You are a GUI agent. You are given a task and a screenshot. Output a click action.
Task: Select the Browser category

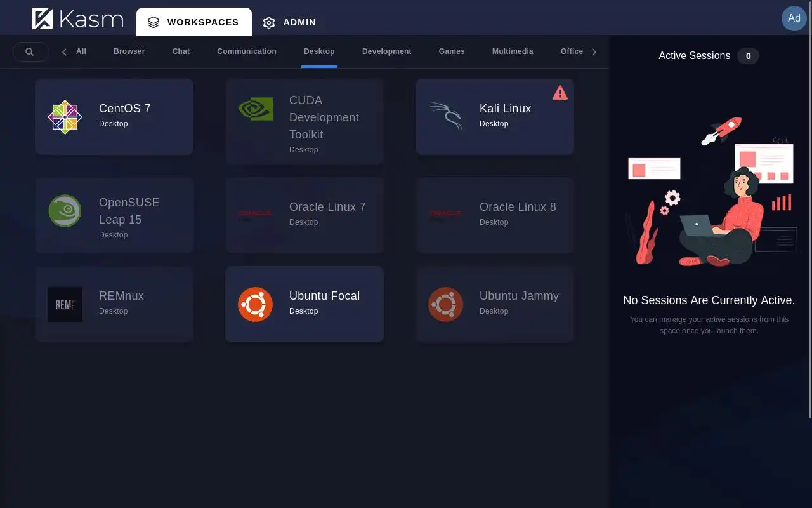pyautogui.click(x=129, y=51)
